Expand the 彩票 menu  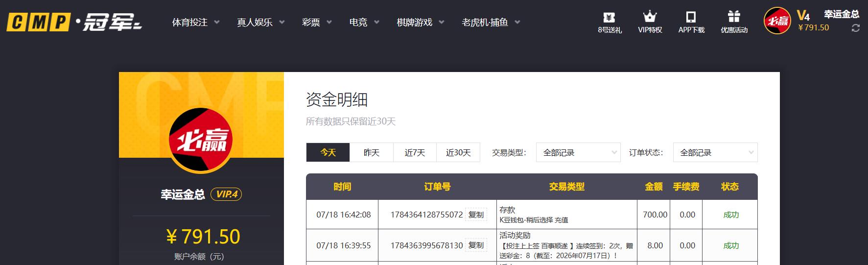click(317, 22)
